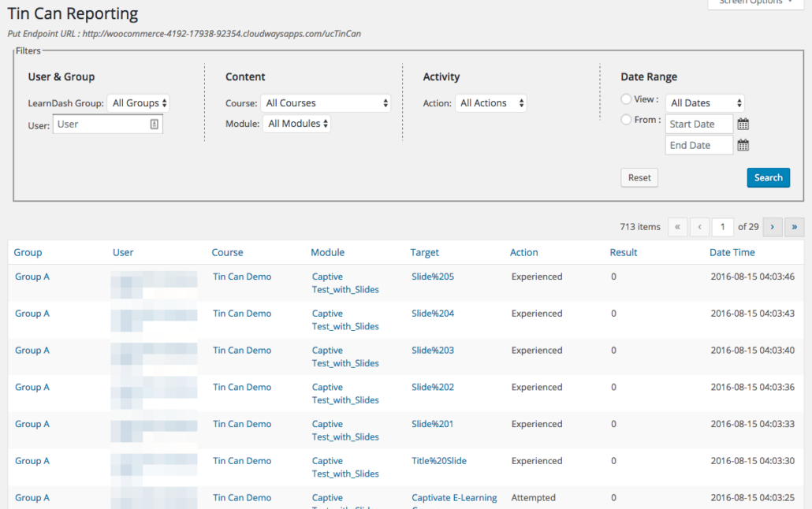This screenshot has height=509, width=812.
Task: Open the LearnDash Group dropdown
Action: click(x=139, y=103)
